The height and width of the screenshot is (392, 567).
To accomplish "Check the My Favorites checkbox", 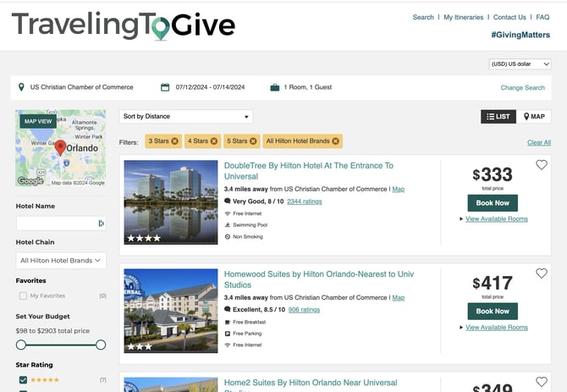I will click(x=23, y=295).
